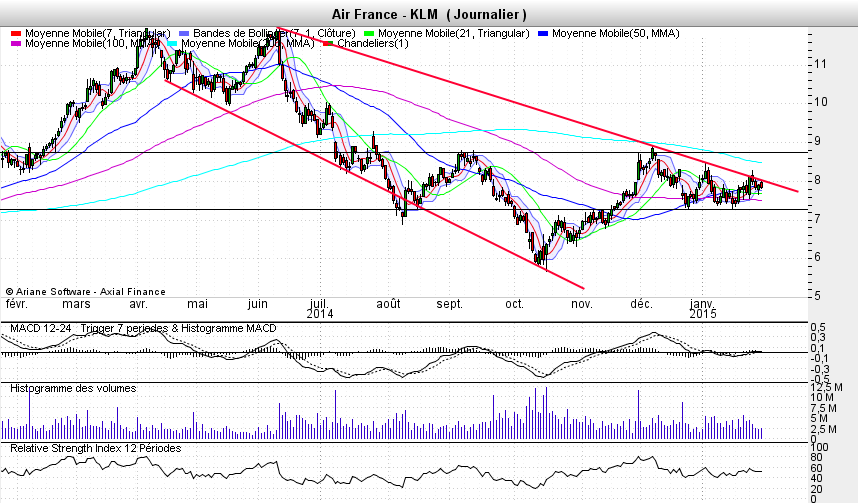This screenshot has height=503, width=858.
Task: Click the price axis value 10
Action: [820, 102]
